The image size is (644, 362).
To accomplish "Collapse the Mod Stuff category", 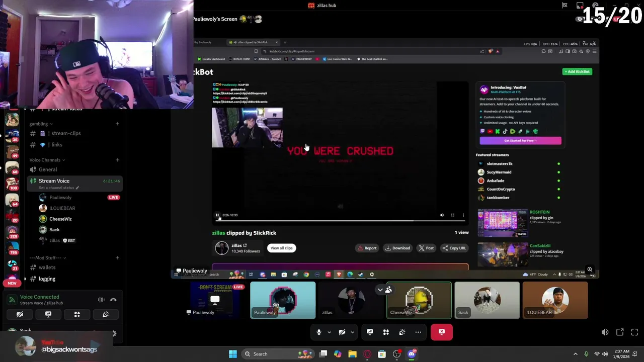I will (48, 257).
